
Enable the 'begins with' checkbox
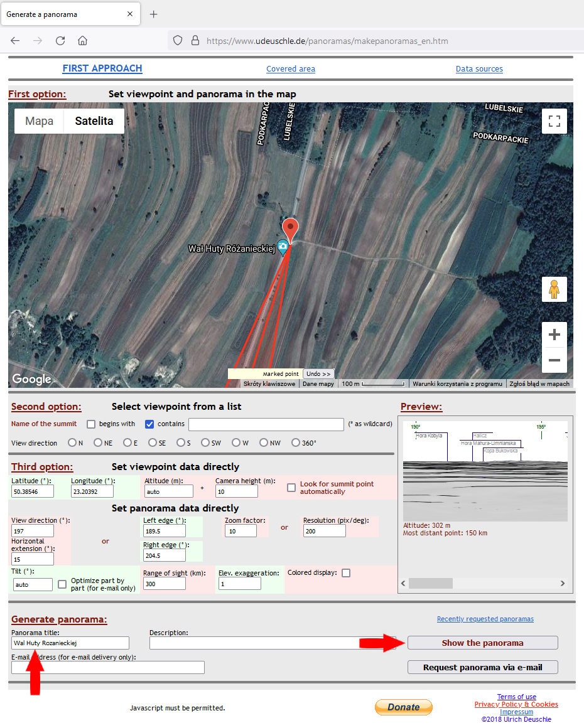(x=91, y=424)
